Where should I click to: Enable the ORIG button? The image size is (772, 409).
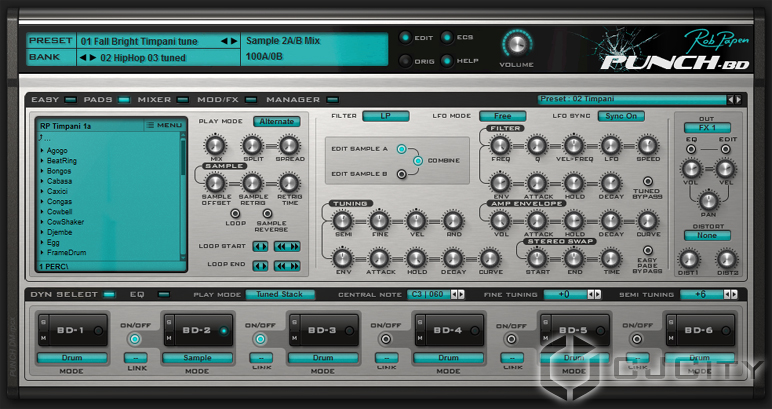pos(405,61)
